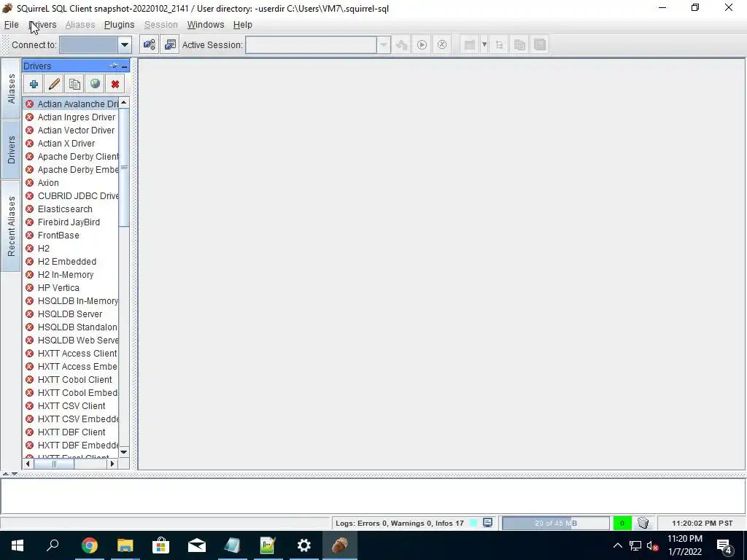Click the disabled two-page copy toolbar icon
This screenshot has height=560, width=747.
click(x=519, y=44)
